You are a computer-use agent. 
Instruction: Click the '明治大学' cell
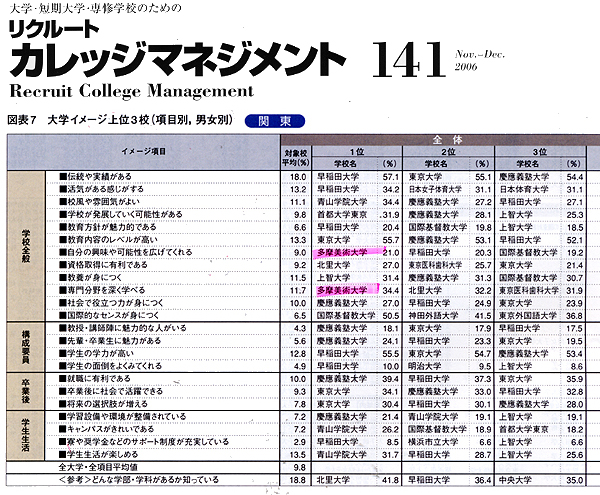425,366
